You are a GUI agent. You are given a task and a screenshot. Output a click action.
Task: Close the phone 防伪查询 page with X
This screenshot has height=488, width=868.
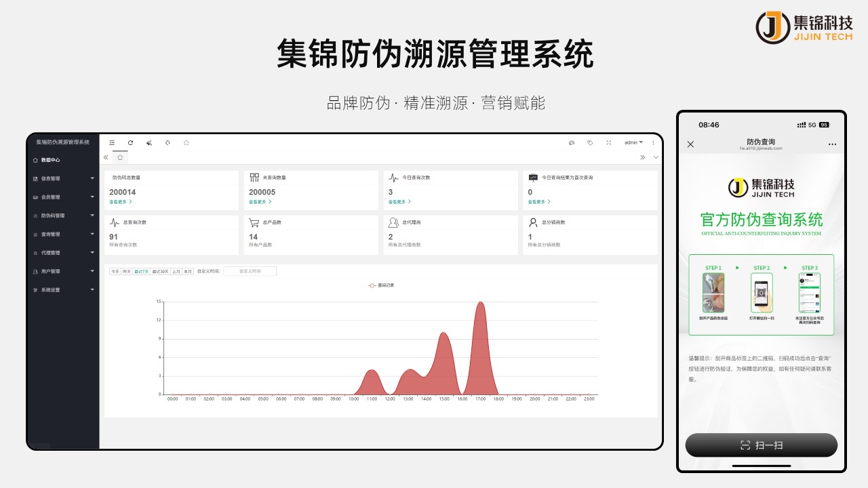point(690,144)
